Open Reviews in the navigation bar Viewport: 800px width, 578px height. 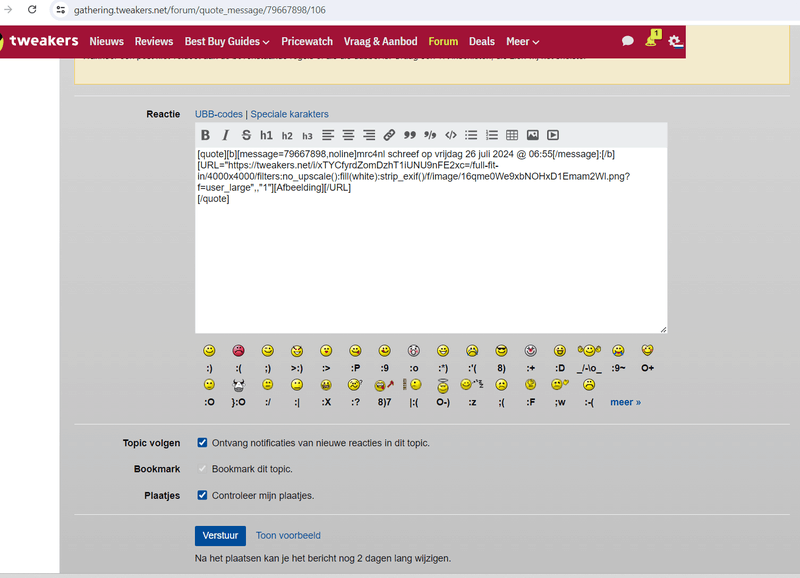(154, 41)
